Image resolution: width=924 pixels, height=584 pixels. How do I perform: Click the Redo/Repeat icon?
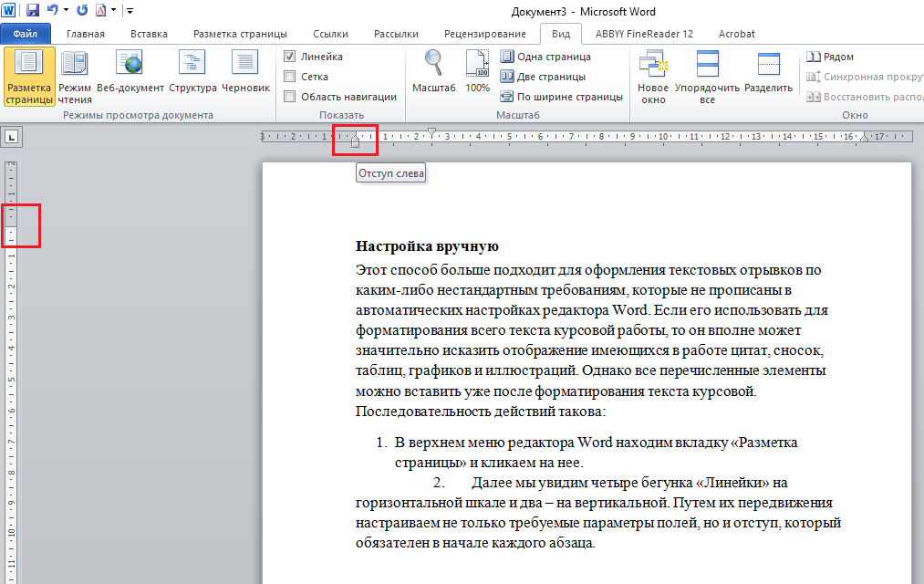[x=82, y=10]
